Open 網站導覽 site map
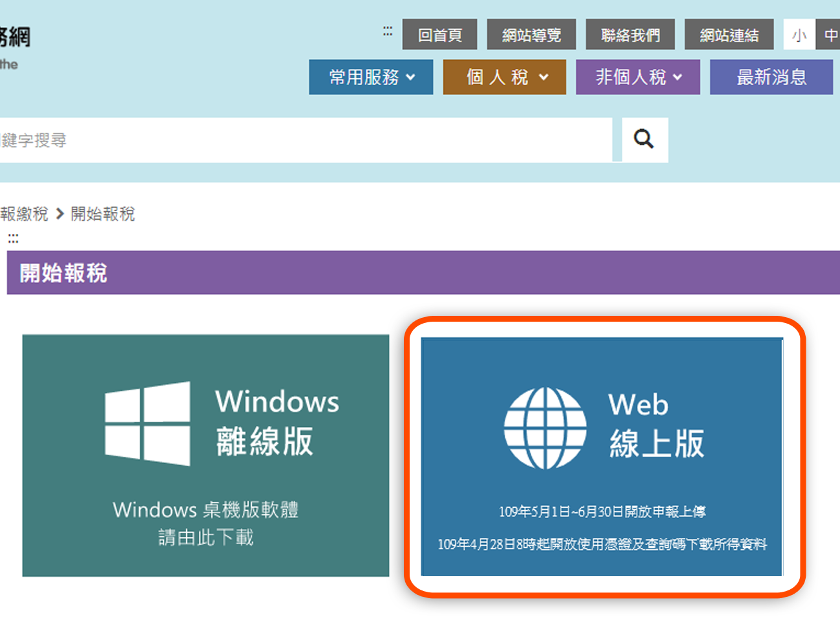Viewport: 840px width, 624px height. point(531,35)
